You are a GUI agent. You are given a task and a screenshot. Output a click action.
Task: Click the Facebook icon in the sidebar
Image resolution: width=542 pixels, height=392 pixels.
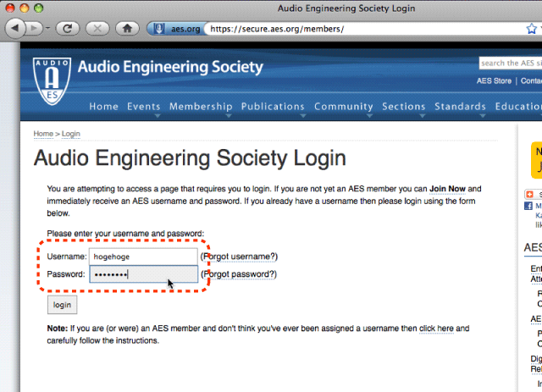(528, 206)
